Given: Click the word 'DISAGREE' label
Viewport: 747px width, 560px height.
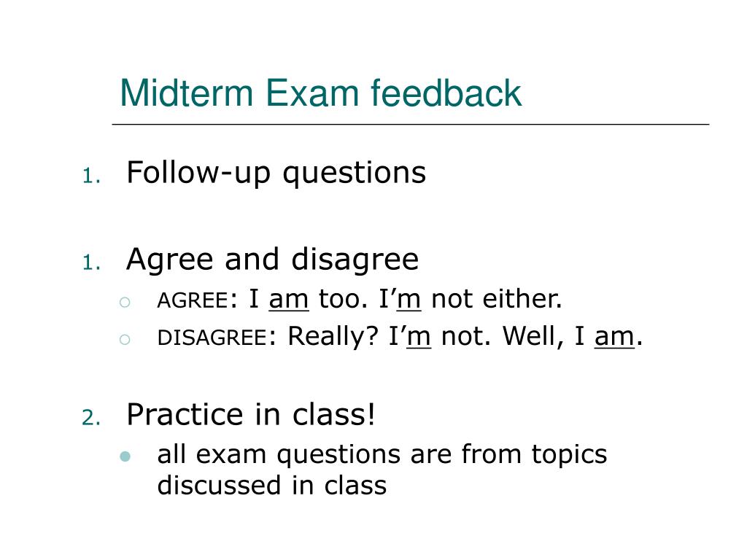Looking at the screenshot, I should (x=212, y=338).
